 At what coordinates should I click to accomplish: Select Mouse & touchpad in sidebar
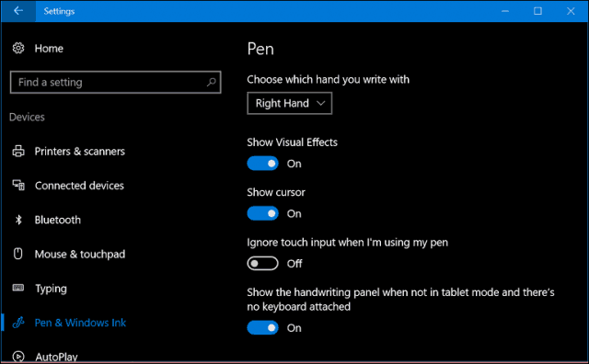pyautogui.click(x=80, y=254)
